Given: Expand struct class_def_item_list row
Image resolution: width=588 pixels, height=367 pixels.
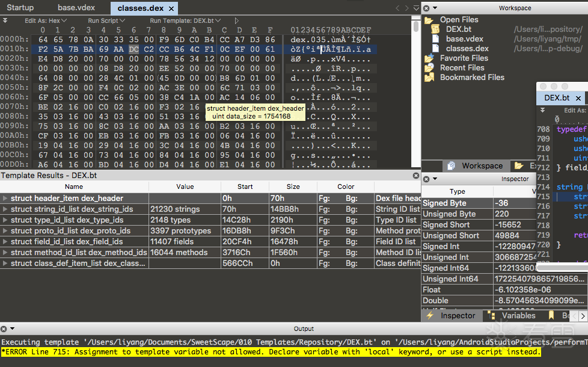Looking at the screenshot, I should coord(5,264).
